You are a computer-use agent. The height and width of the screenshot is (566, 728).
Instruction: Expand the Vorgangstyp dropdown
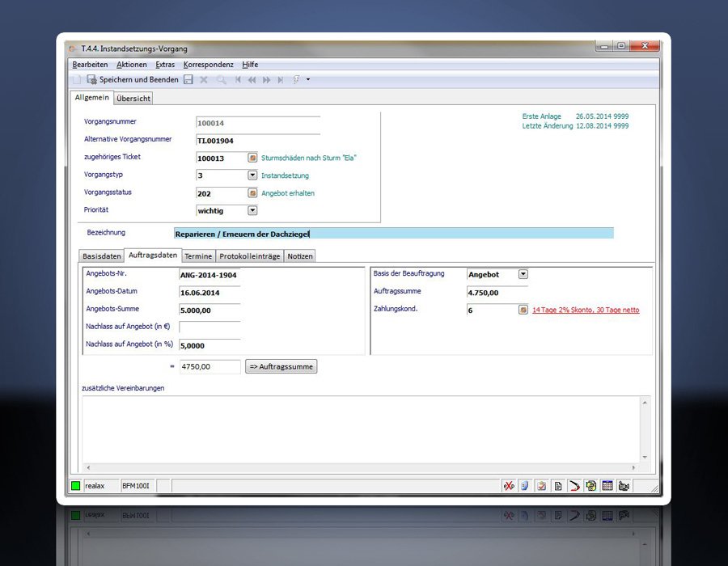252,175
